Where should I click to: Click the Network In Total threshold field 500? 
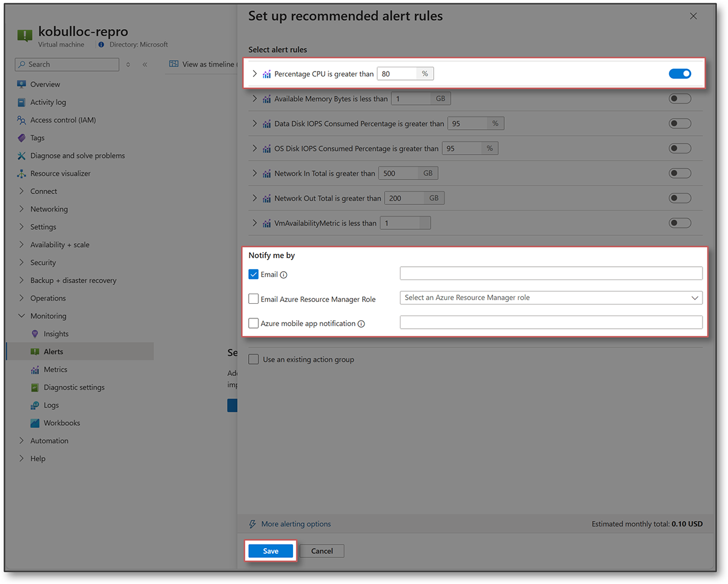pos(399,173)
